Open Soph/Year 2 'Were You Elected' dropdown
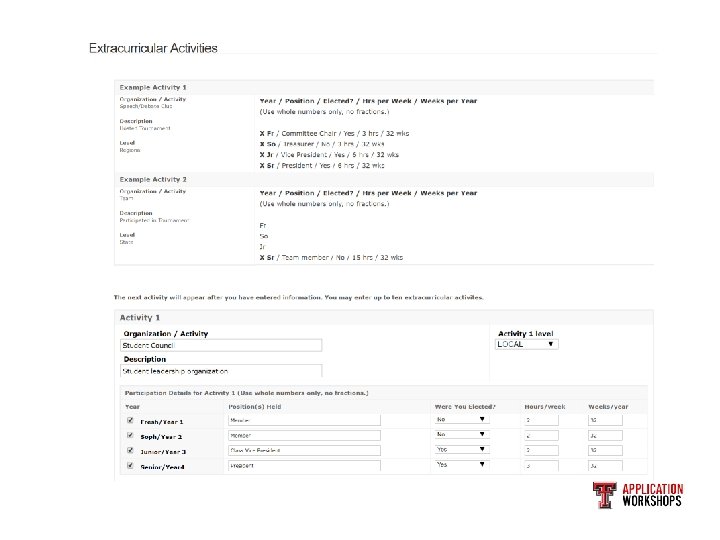The image size is (720, 540). (460, 436)
